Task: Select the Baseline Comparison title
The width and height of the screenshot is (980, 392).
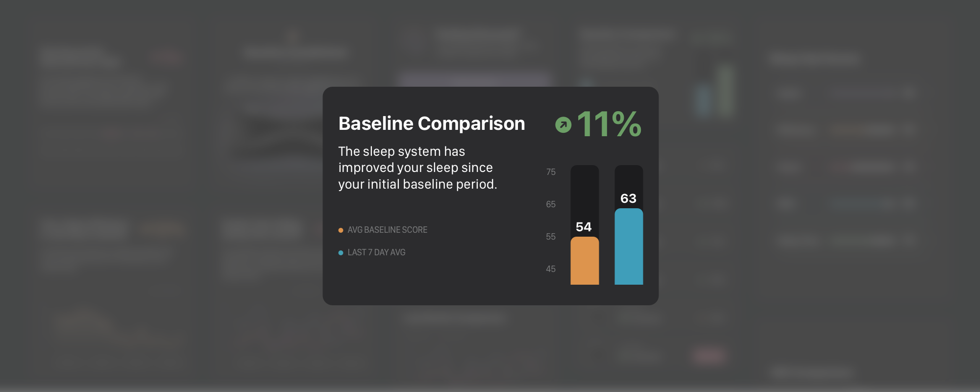Action: 431,123
